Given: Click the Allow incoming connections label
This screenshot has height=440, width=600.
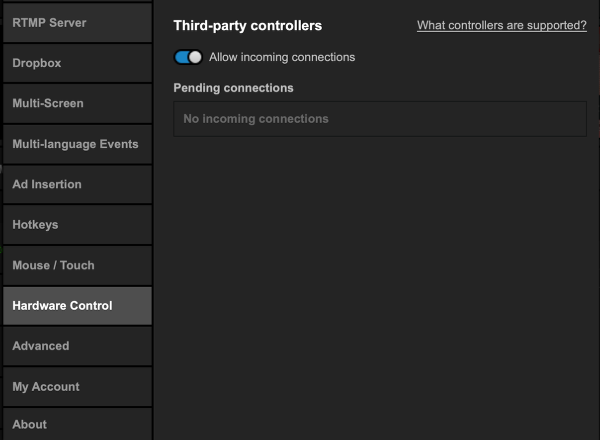Looking at the screenshot, I should point(282,57).
